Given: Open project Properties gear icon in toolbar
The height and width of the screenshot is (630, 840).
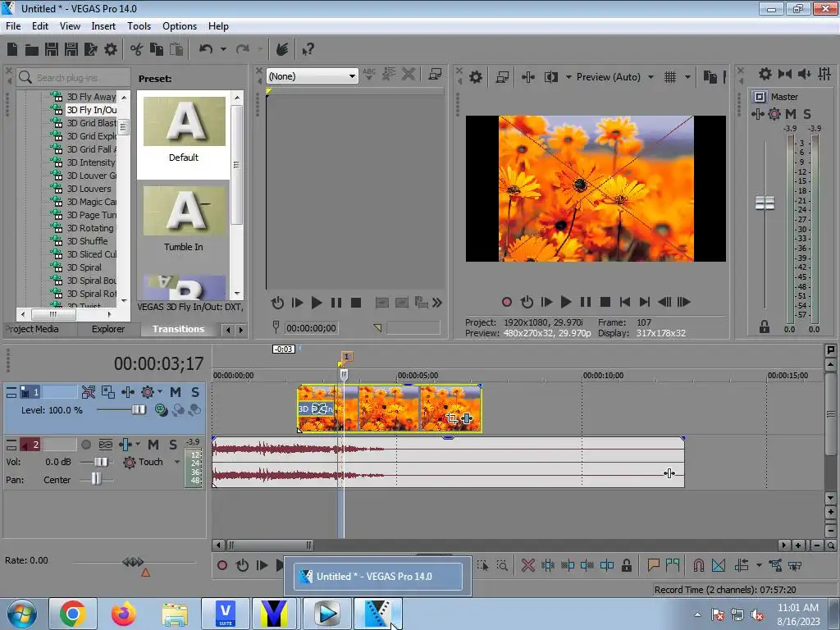Looking at the screenshot, I should pos(111,50).
